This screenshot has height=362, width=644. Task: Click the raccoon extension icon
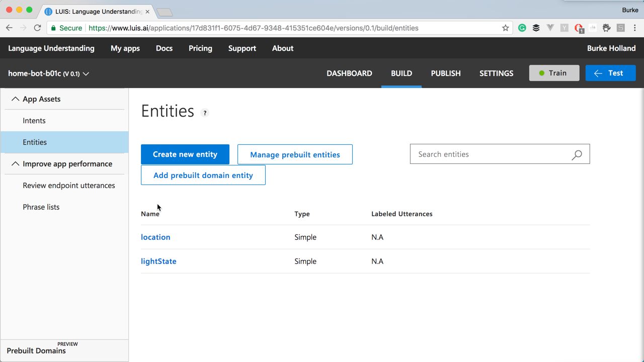607,28
